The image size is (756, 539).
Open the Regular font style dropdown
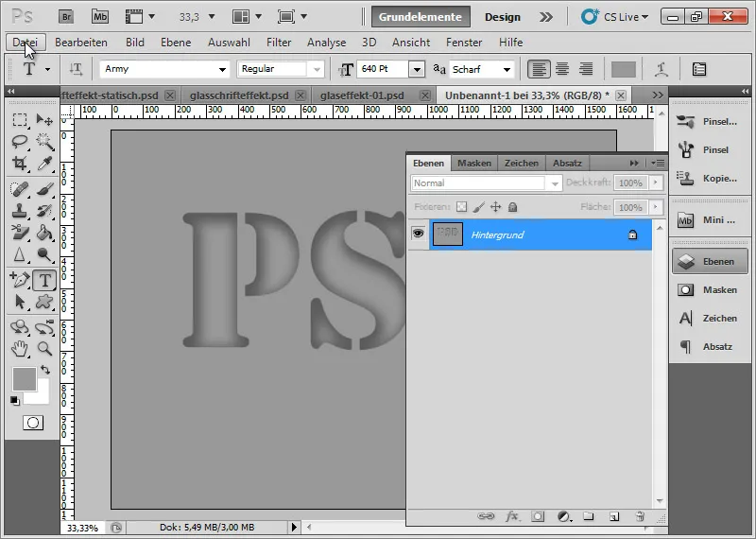(x=317, y=69)
